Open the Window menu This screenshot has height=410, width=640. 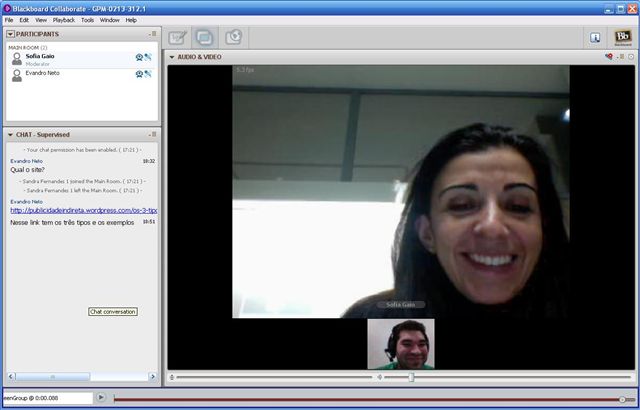tap(109, 20)
